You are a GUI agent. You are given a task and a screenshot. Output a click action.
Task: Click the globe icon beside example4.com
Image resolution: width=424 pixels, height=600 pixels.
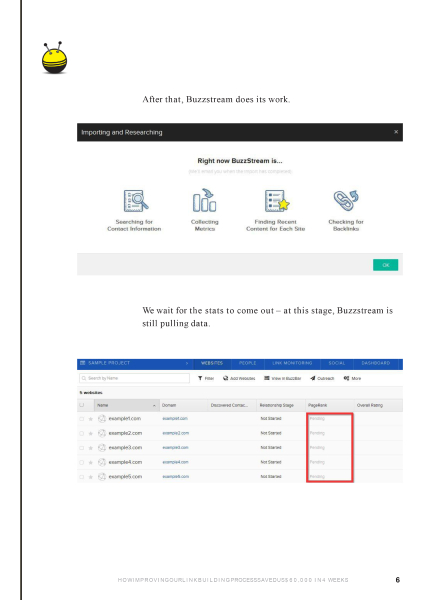click(x=102, y=462)
